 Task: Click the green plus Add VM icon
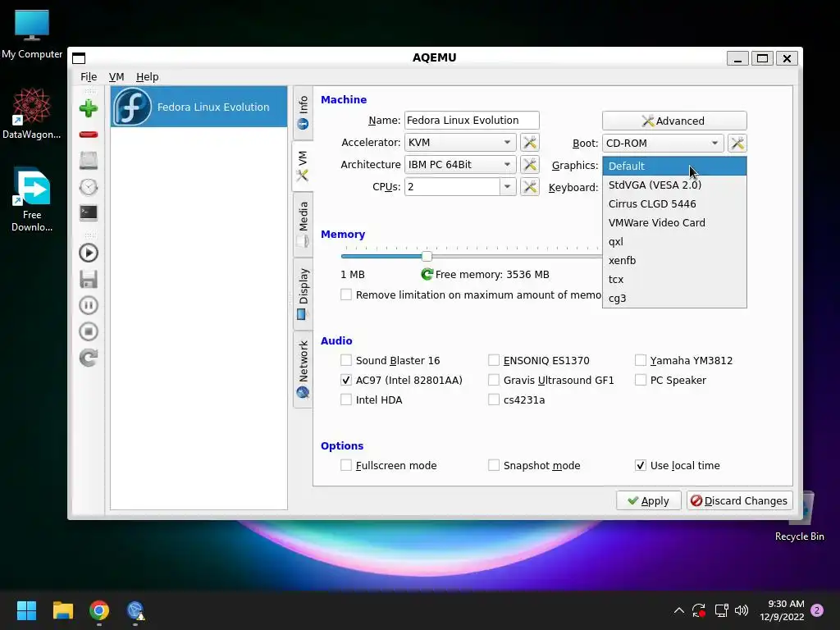pos(89,108)
